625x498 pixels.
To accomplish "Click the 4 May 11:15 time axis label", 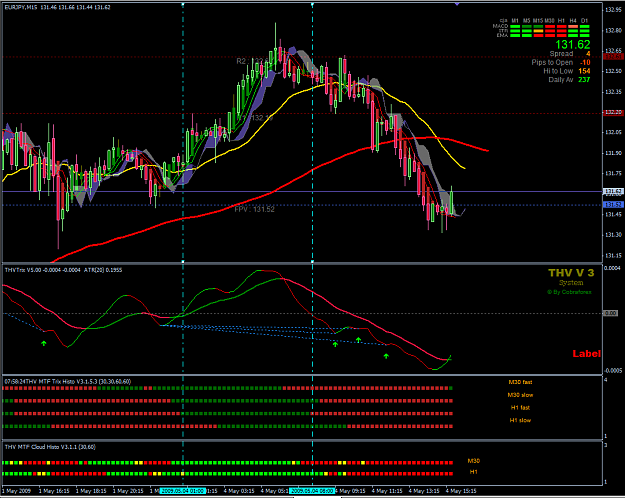I will point(387,491).
